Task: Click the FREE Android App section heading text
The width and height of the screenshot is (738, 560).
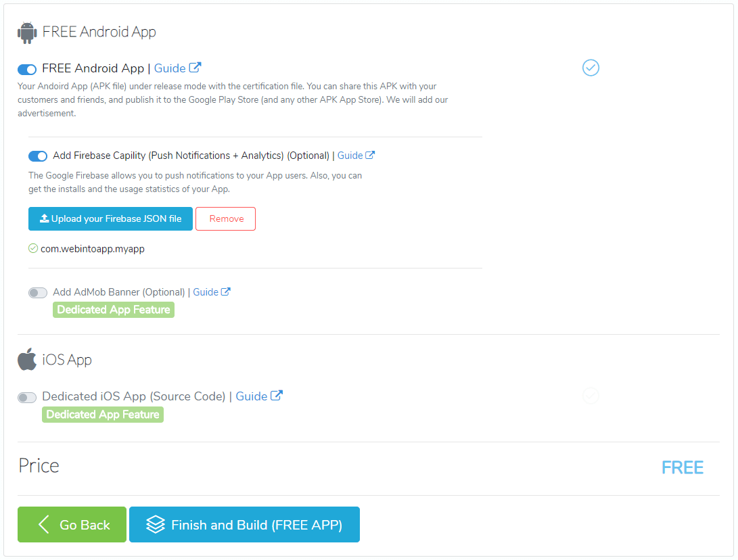Action: (99, 32)
